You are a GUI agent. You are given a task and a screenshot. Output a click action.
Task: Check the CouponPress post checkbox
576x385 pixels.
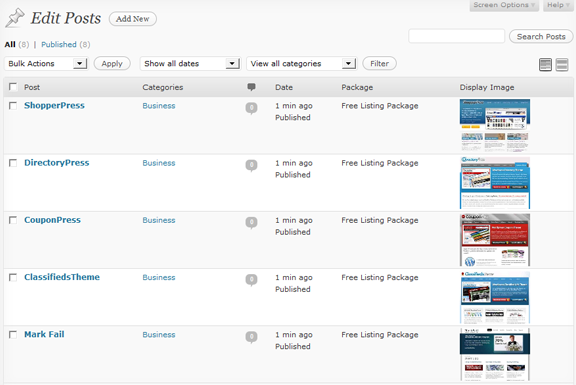pyautogui.click(x=13, y=220)
